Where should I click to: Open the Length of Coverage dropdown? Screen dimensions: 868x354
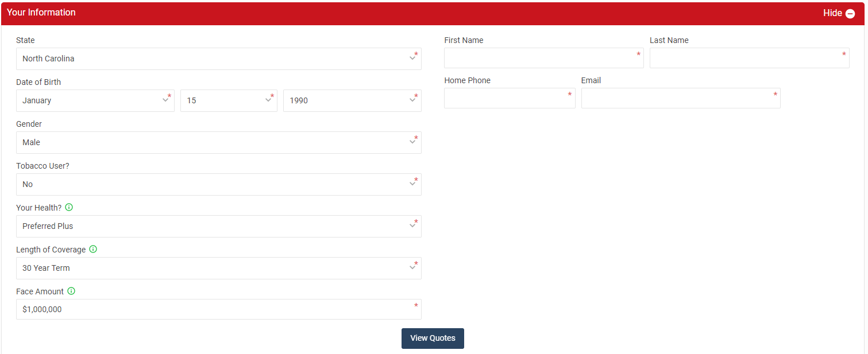[218, 268]
